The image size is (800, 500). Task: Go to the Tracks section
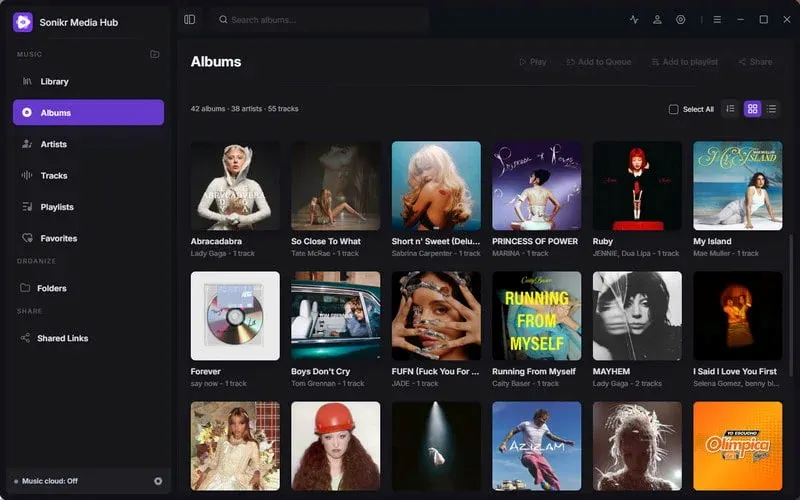pos(88,175)
